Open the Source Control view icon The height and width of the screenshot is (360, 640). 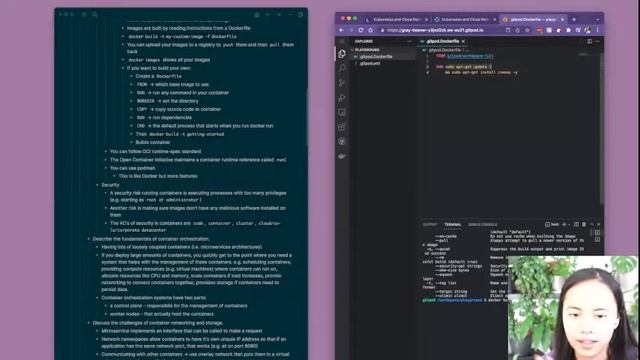[342, 83]
